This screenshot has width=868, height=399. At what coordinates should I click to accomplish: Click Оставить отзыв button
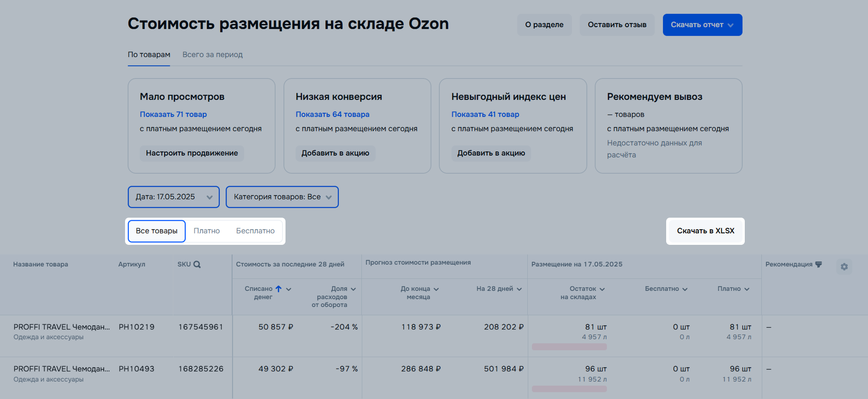coord(617,25)
